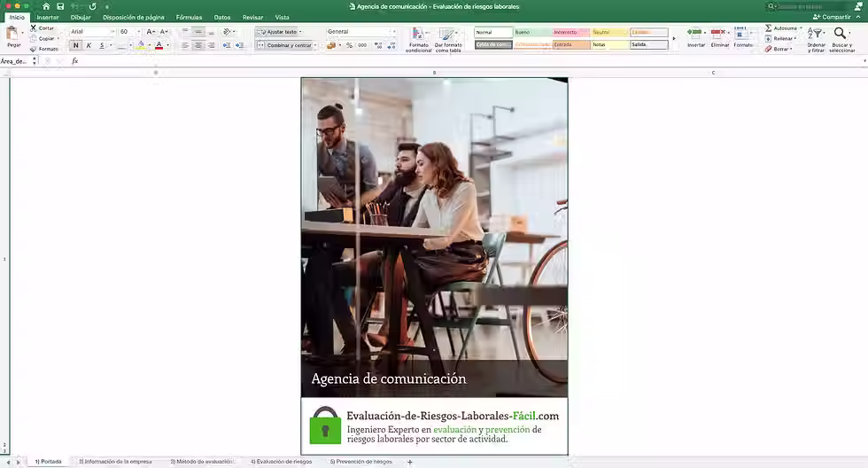Open the Evaluación de riesgos sheet tab
Screen dimensions: 868x468
click(281, 462)
